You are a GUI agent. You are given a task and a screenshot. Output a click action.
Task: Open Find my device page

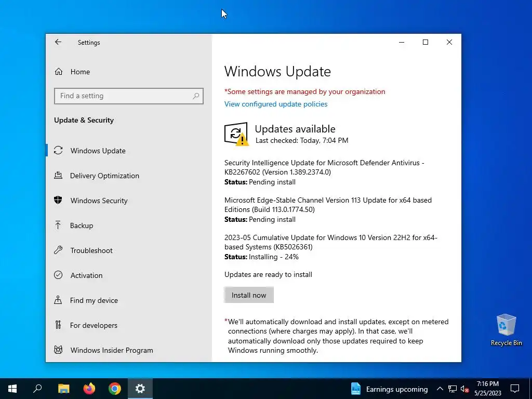click(x=94, y=300)
